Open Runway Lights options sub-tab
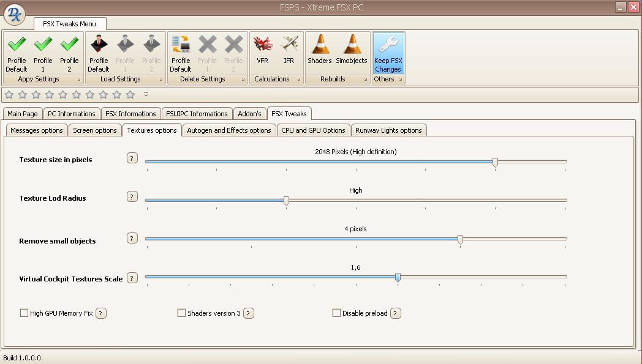 pos(388,130)
